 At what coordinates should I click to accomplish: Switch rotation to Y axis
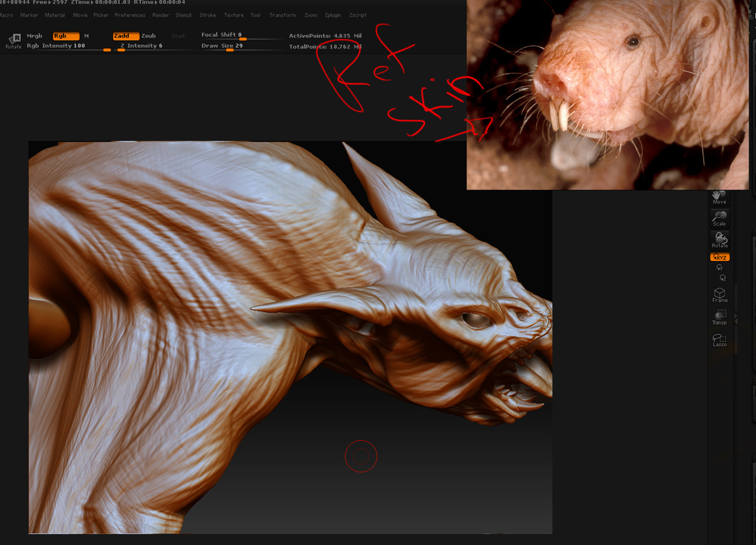pos(720,268)
